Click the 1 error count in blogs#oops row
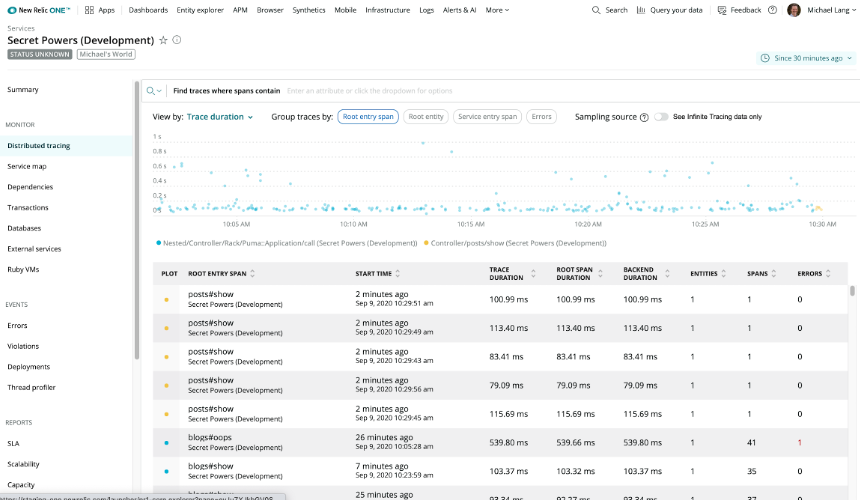The width and height of the screenshot is (860, 500). pos(800,442)
